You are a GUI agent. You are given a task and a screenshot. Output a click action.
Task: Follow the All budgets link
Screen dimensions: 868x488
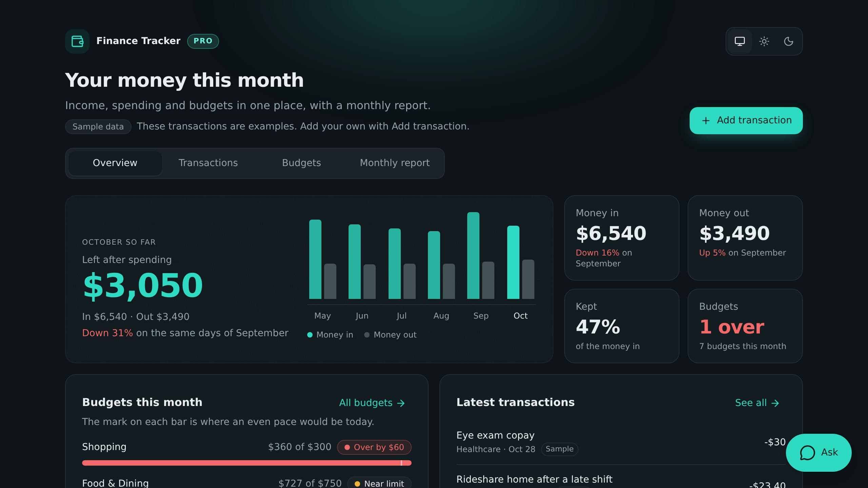(372, 403)
